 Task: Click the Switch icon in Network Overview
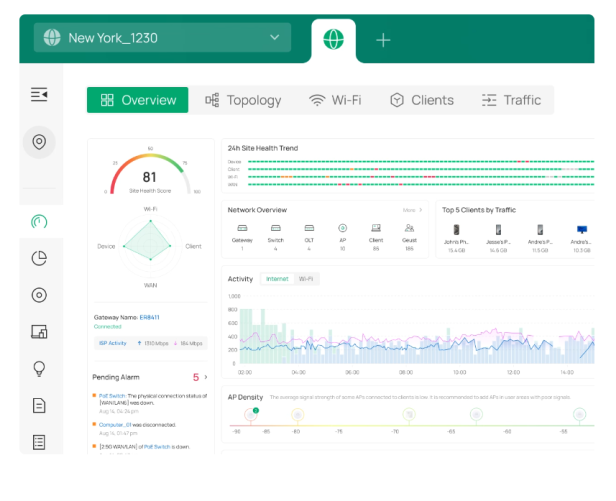click(276, 228)
